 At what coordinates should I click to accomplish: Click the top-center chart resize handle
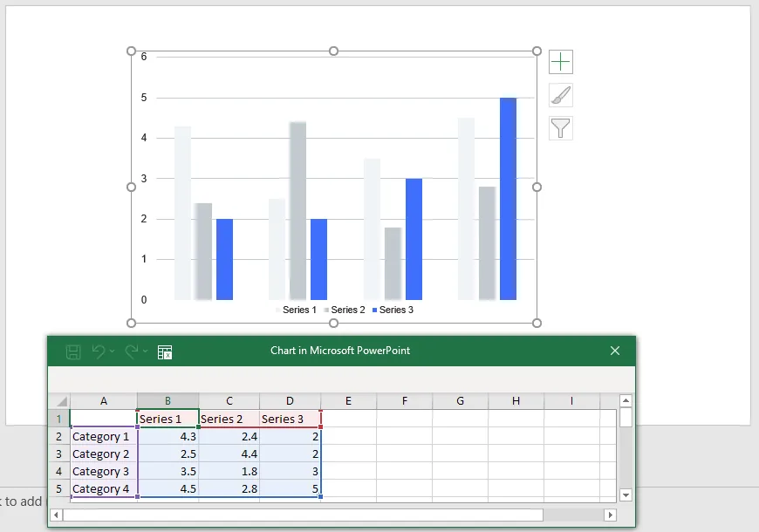point(333,51)
